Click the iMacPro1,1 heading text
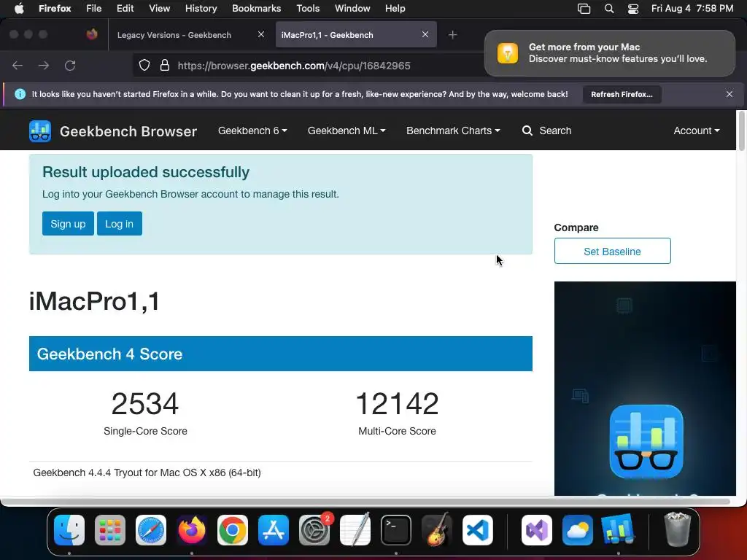The image size is (747, 560). click(x=94, y=301)
